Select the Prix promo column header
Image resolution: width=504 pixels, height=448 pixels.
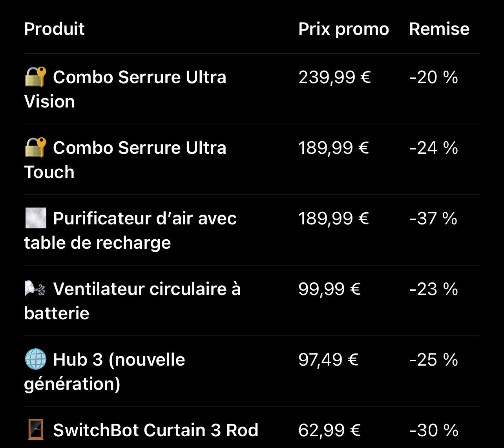(343, 29)
